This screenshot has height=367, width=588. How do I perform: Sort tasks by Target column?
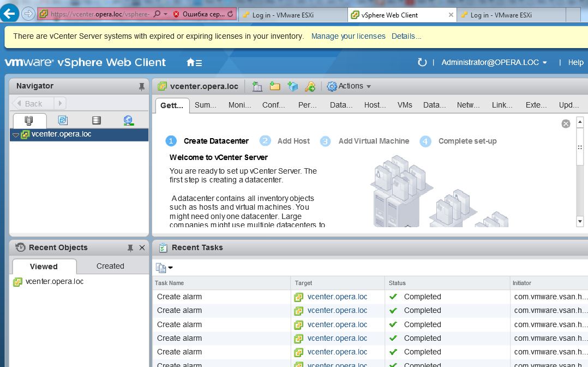click(x=338, y=283)
